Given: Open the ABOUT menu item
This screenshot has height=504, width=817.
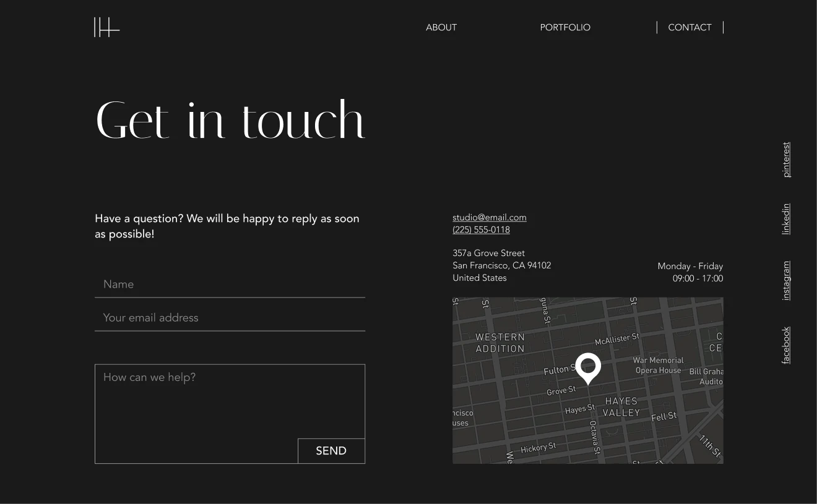Looking at the screenshot, I should tap(441, 27).
